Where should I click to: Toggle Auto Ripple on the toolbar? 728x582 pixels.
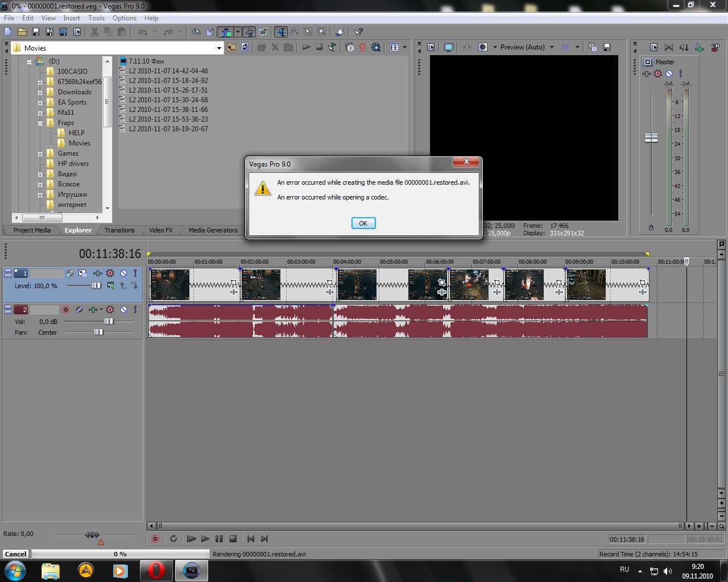point(226,32)
